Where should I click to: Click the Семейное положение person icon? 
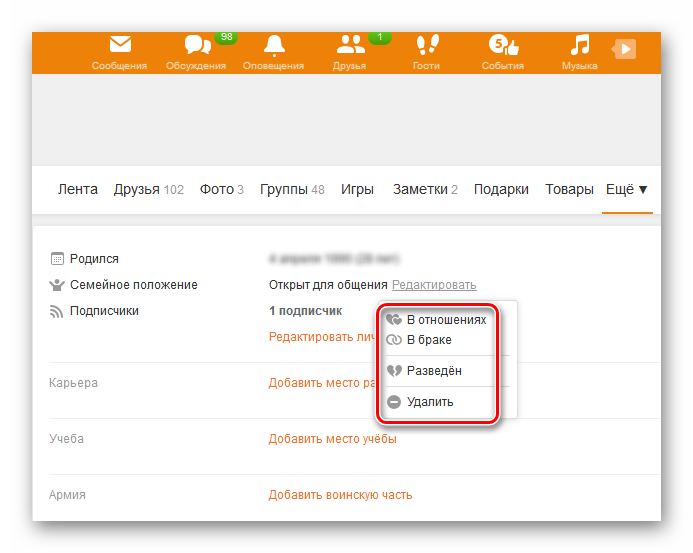pos(57,285)
